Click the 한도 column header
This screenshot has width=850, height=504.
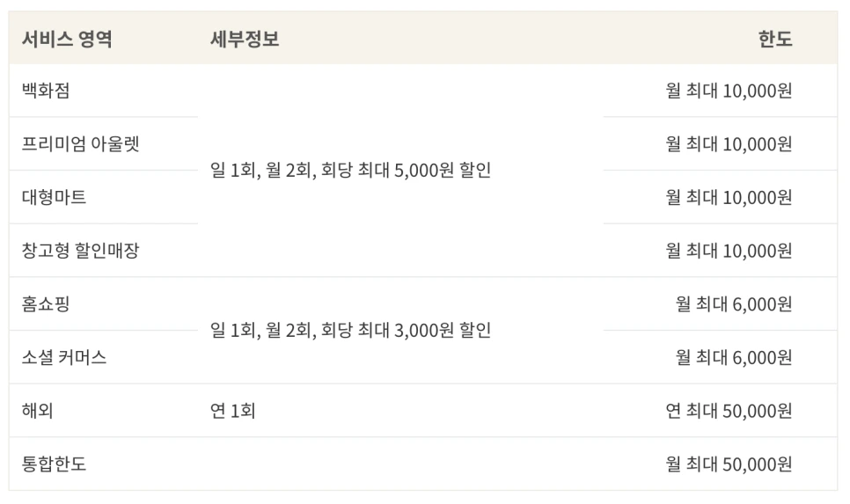(775, 39)
